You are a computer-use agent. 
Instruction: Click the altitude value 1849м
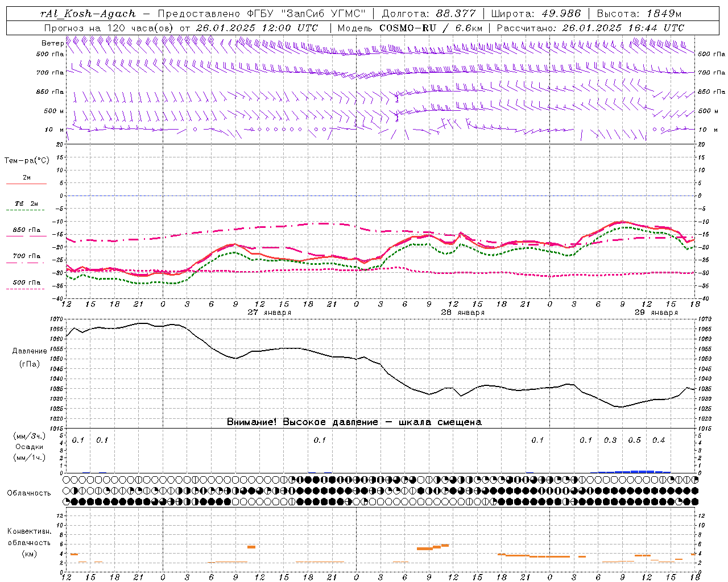click(x=664, y=14)
